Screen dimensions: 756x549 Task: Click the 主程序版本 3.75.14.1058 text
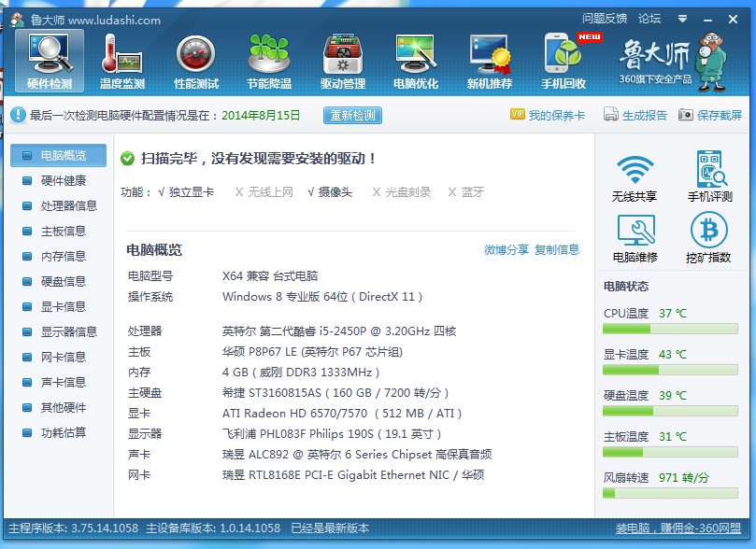(x=73, y=528)
